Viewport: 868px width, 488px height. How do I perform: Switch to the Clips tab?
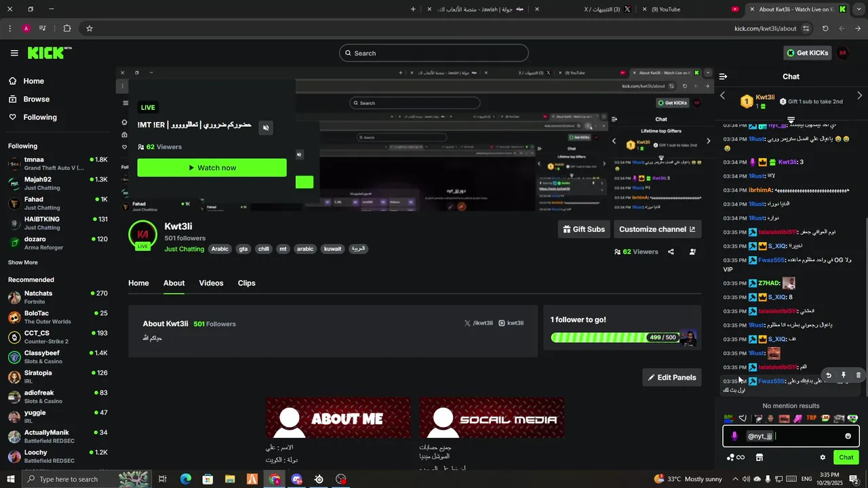pos(246,283)
